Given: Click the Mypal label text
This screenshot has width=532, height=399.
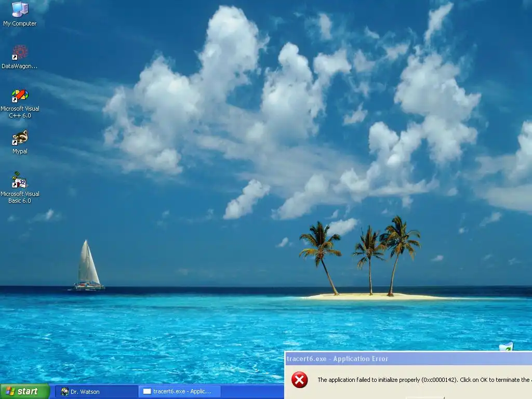Looking at the screenshot, I should click(20, 151).
